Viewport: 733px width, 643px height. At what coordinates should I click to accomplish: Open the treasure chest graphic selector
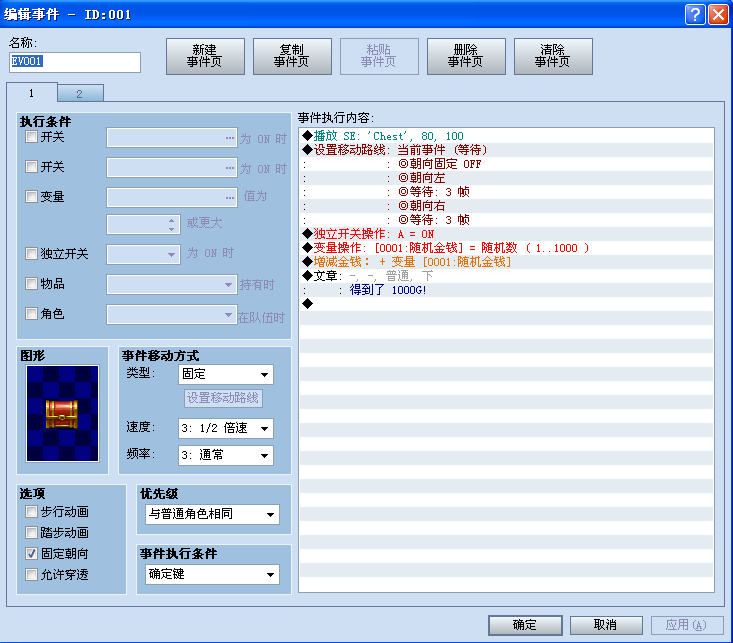click(x=63, y=413)
